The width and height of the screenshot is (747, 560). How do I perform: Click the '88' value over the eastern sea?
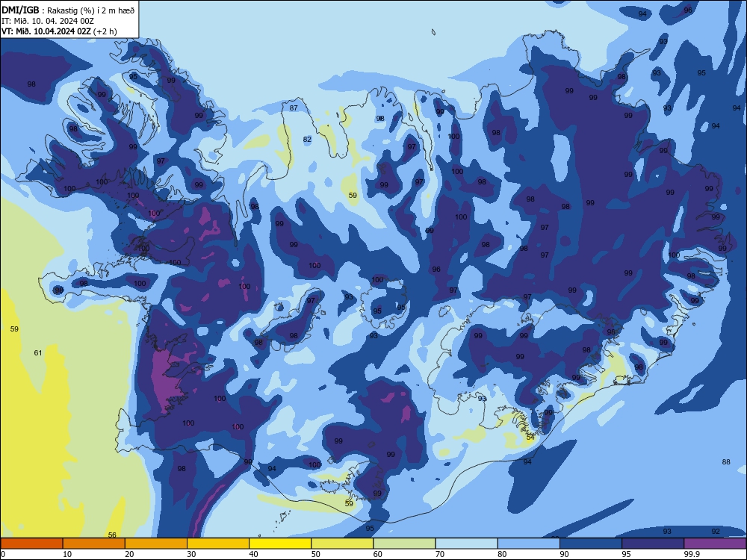point(726,461)
